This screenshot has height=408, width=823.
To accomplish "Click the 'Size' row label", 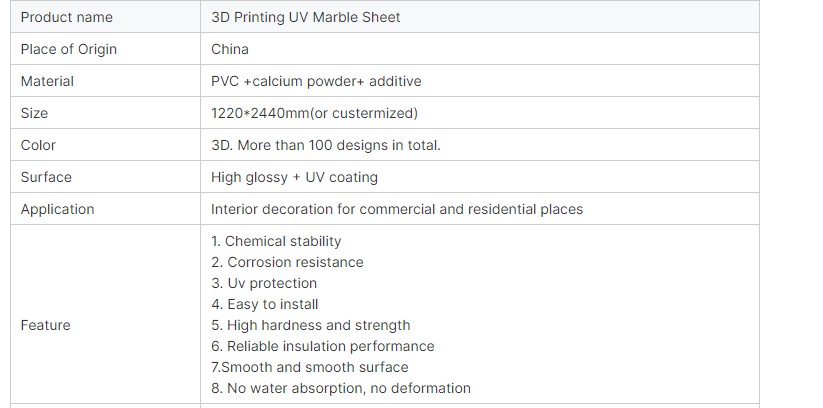I will click(34, 113).
